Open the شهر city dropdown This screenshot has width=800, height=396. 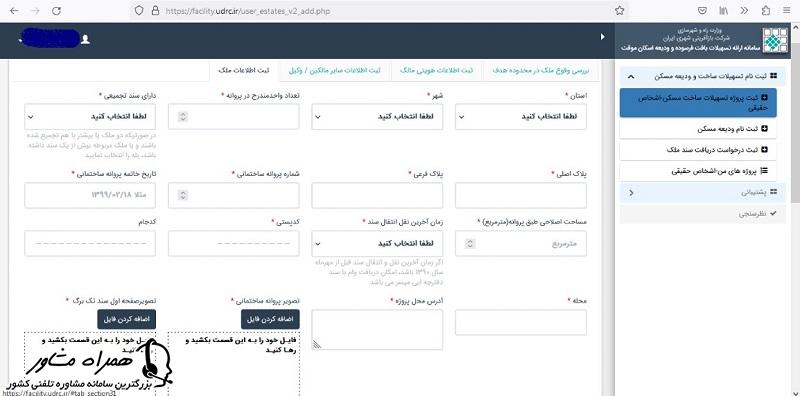377,116
